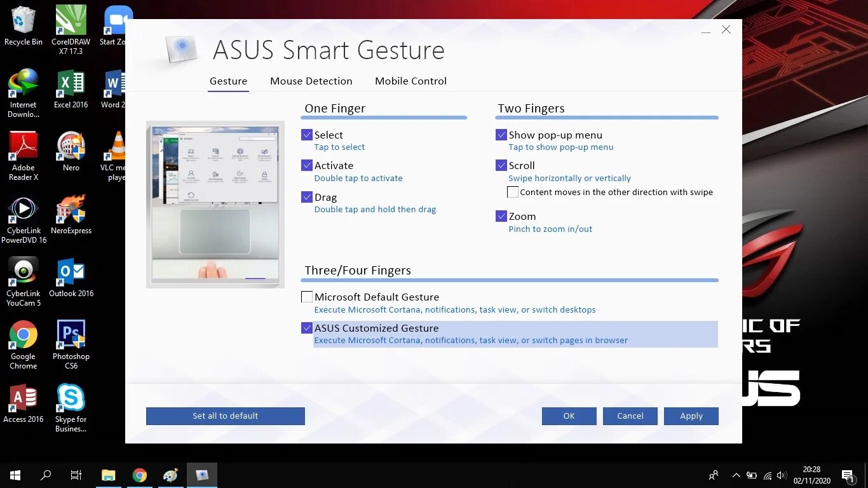Open the Recycle Bin desktop icon

[x=24, y=26]
